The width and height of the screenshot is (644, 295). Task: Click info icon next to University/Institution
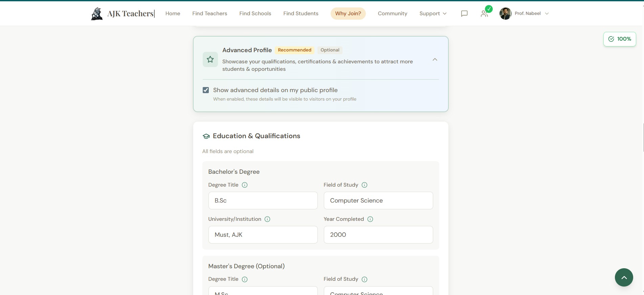267,219
